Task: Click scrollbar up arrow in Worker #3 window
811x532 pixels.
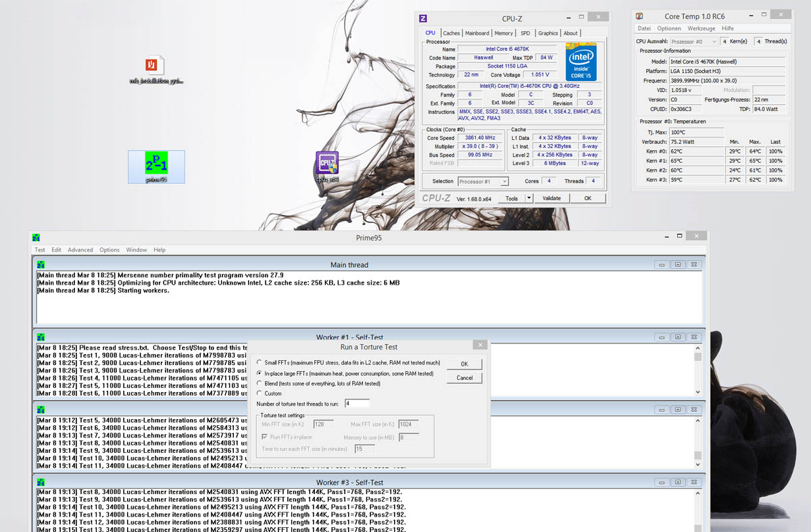Action: pyautogui.click(x=697, y=494)
